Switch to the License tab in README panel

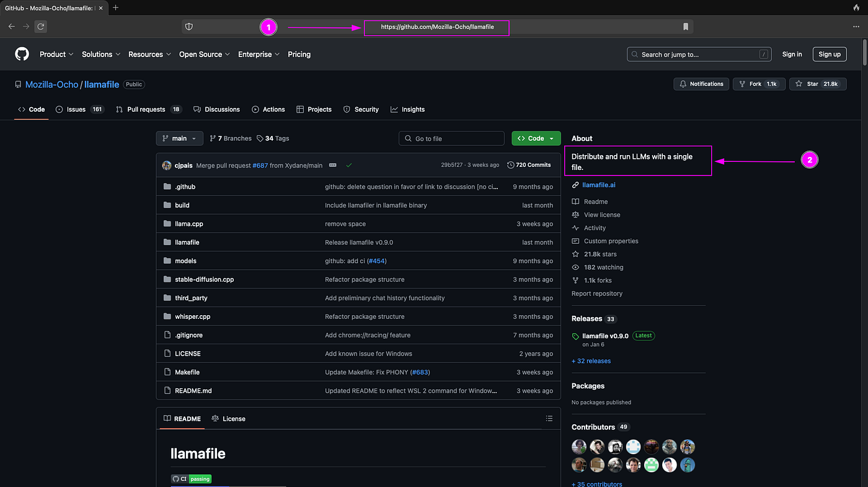229,419
